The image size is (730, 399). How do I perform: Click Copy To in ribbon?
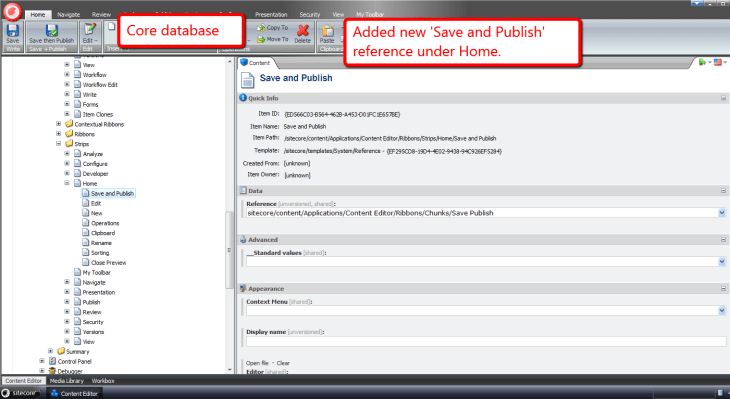click(x=273, y=28)
